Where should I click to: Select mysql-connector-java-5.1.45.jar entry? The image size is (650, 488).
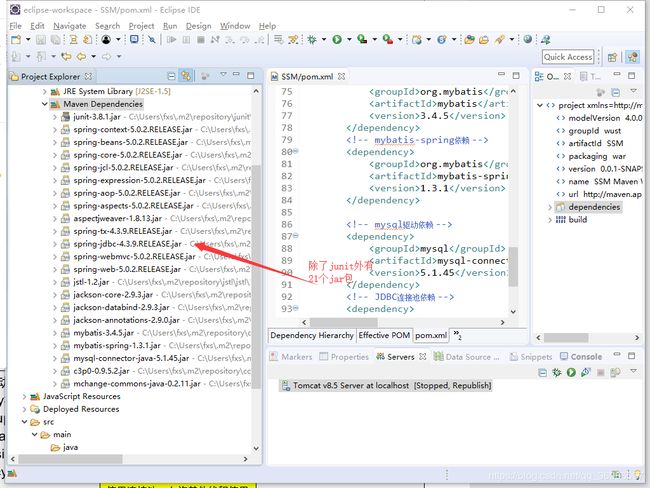click(x=131, y=358)
